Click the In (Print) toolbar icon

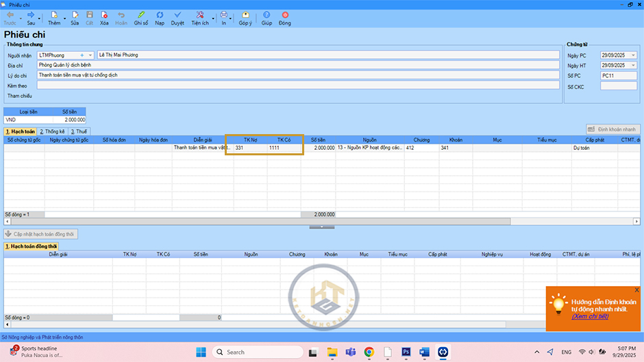(223, 15)
